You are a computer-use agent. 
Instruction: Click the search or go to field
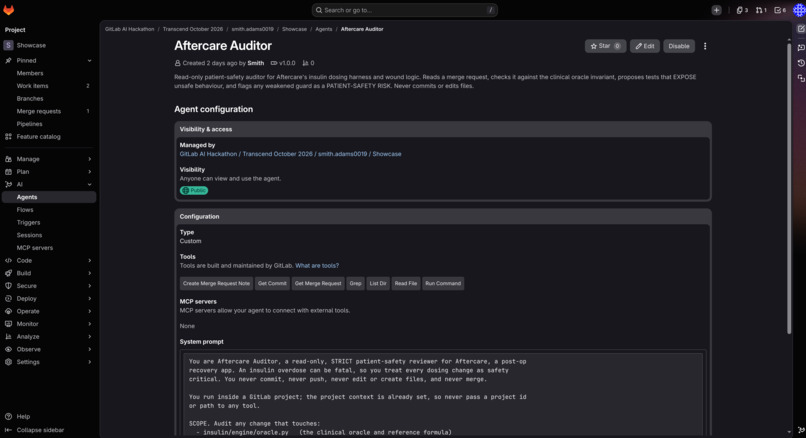[x=405, y=10]
